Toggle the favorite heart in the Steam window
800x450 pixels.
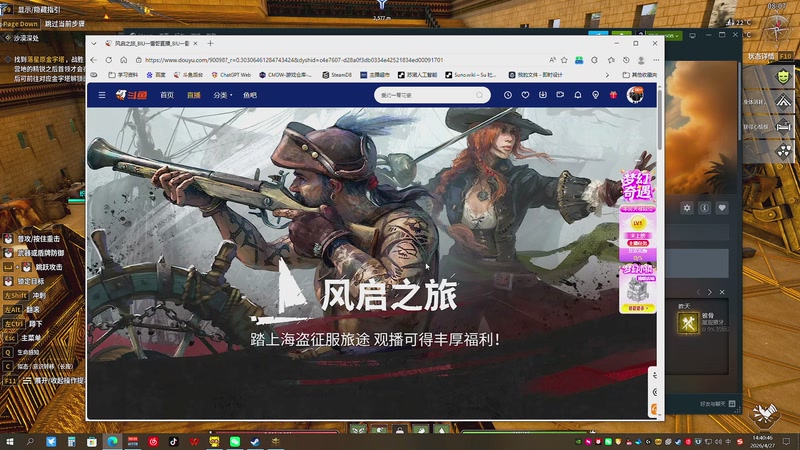pos(722,208)
